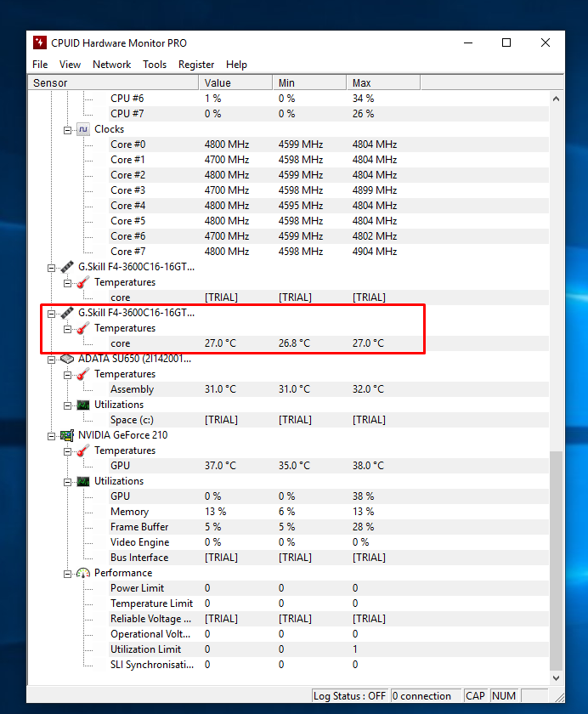
Task: Click the Clocks waveform icon
Action: coord(82,129)
